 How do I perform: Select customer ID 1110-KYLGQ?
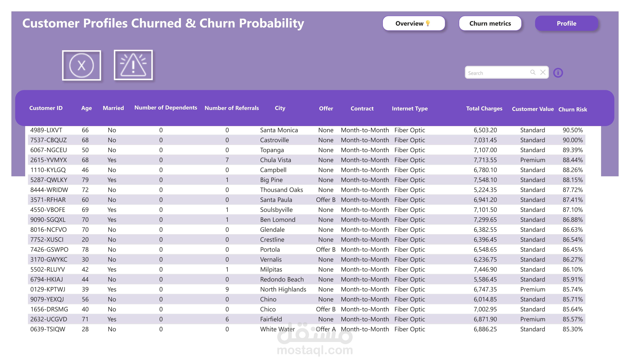tap(48, 170)
